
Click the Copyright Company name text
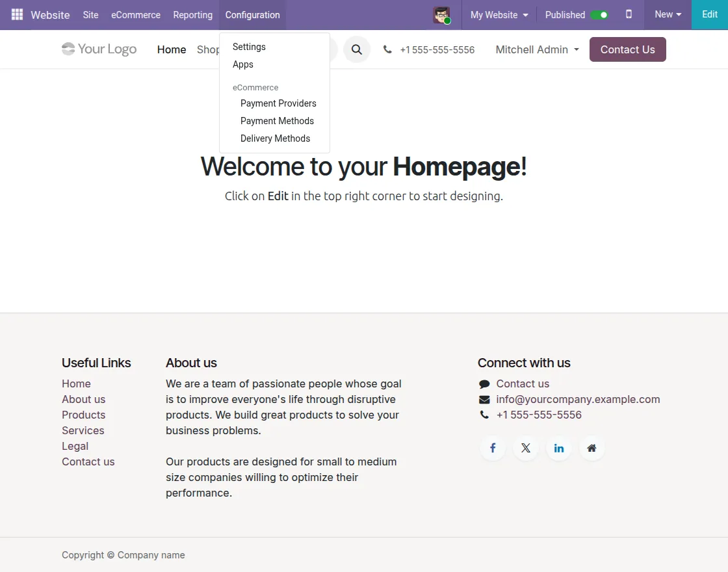[x=123, y=555]
